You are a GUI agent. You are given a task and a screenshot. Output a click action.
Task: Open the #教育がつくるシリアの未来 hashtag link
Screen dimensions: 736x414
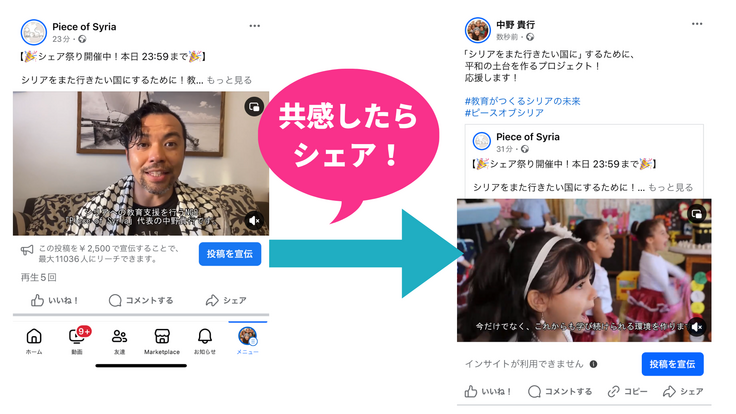523,101
